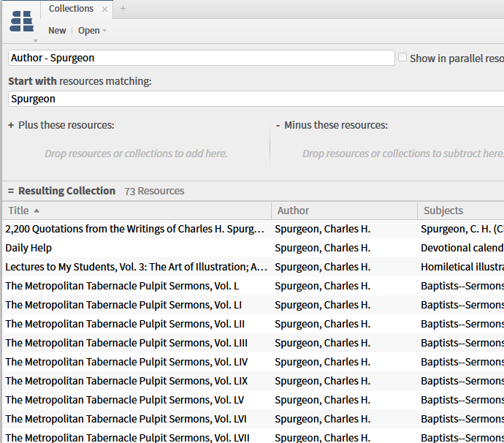Click Devotional calendar subject cell
Image resolution: width=504 pixels, height=443 pixels.
coord(462,248)
